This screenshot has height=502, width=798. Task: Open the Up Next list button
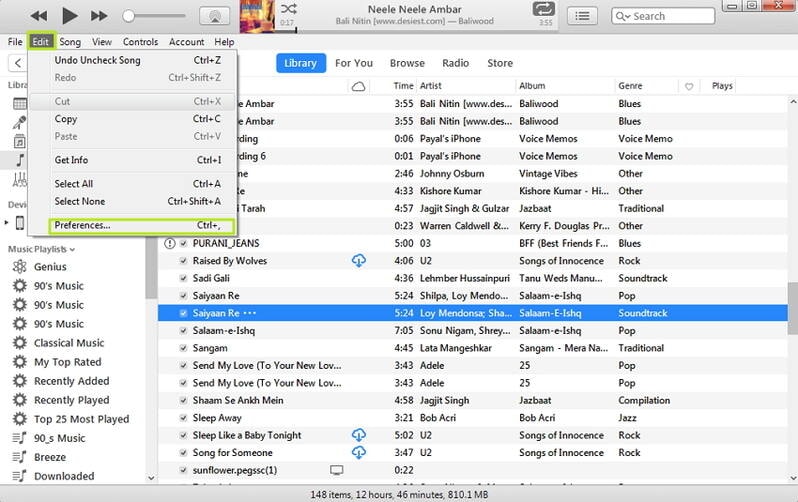[582, 16]
